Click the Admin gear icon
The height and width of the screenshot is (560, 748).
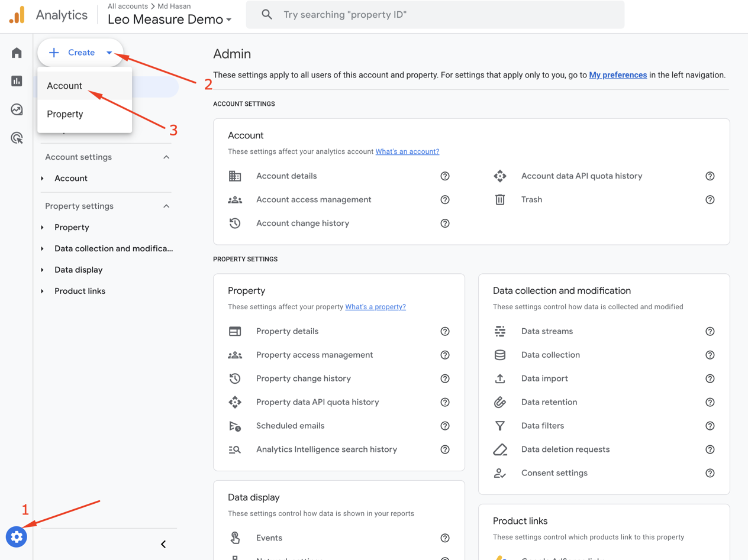(x=17, y=536)
